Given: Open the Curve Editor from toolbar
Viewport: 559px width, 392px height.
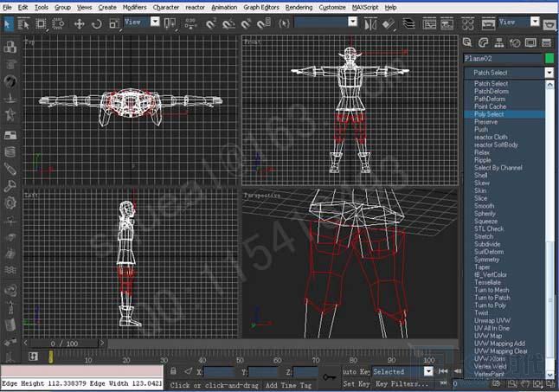Looking at the screenshot, I should pyautogui.click(x=429, y=24).
